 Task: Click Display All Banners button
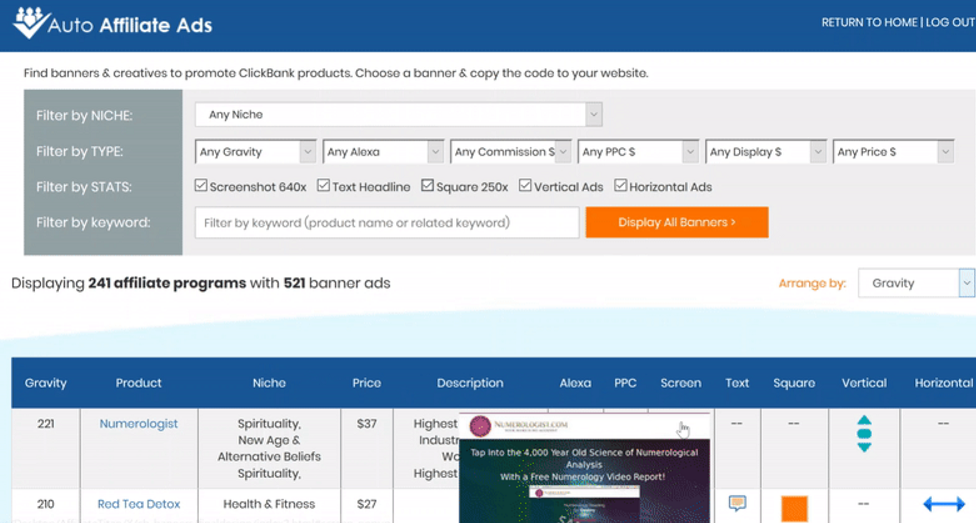pos(677,222)
